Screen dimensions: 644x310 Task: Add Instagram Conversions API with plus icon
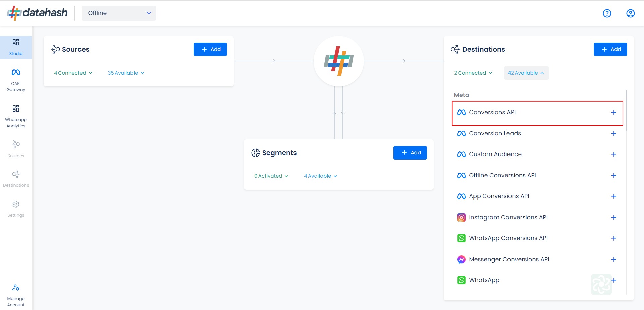pos(613,218)
